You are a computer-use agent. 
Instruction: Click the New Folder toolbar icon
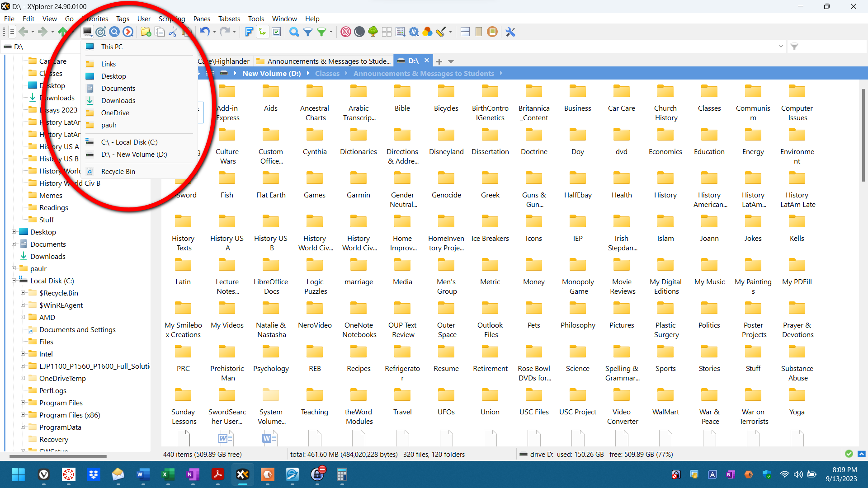click(x=146, y=32)
